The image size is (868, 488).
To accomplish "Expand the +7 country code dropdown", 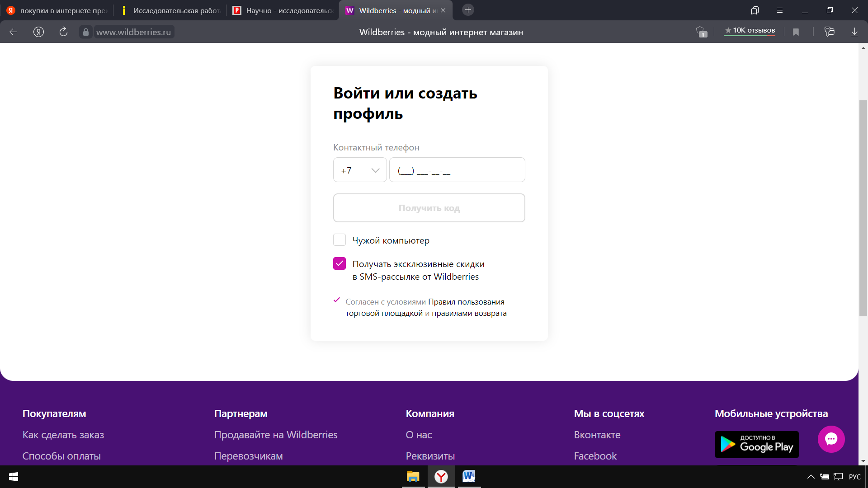I will (x=360, y=170).
